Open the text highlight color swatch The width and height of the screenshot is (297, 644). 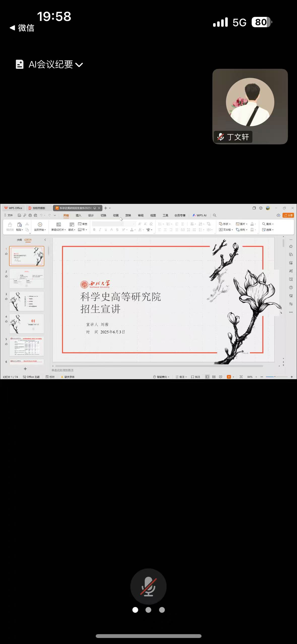(140, 230)
